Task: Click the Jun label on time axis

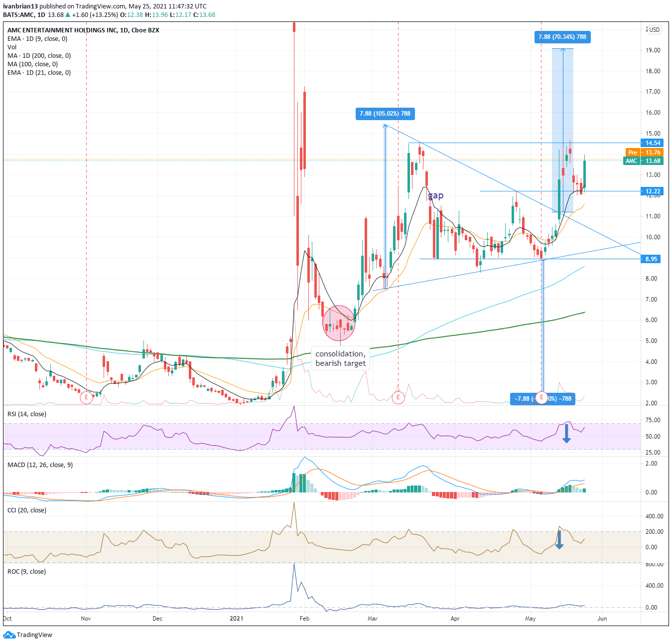Action: 602,619
